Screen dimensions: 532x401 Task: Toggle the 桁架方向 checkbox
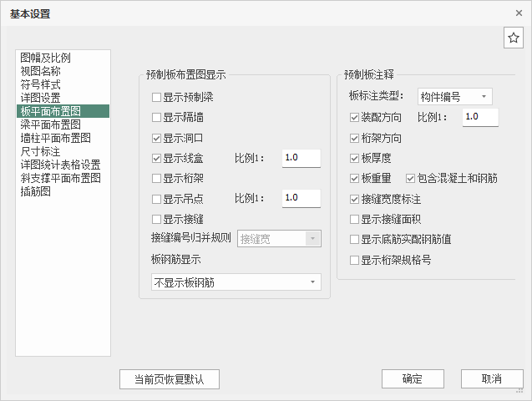pos(355,138)
